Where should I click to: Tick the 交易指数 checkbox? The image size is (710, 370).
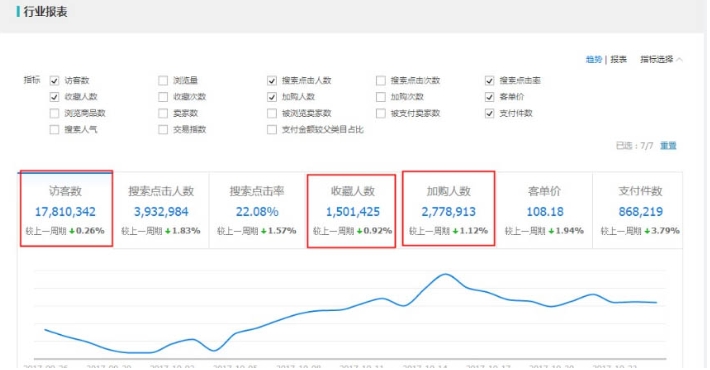coord(163,130)
